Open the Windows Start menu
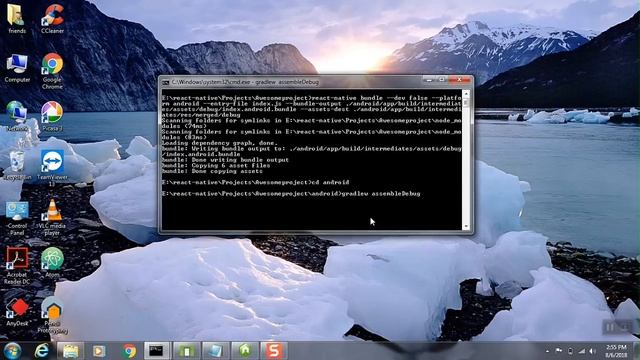This screenshot has height=360, width=640. pos(12,351)
